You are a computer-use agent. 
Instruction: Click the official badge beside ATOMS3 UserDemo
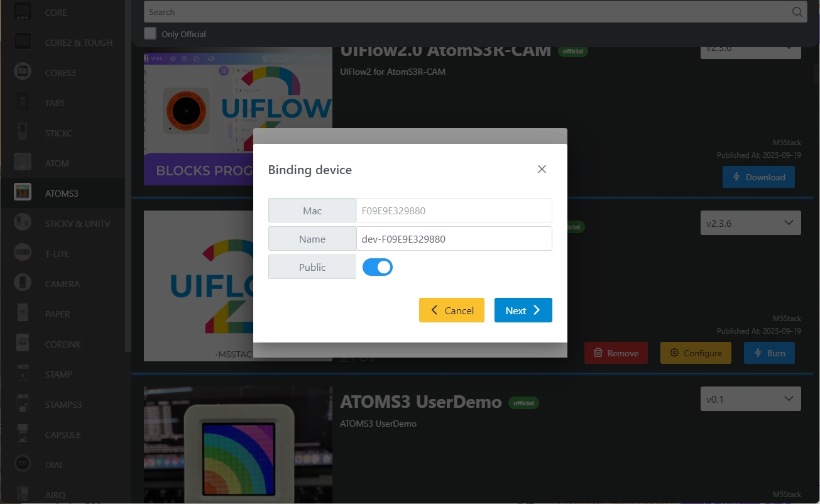pos(524,403)
